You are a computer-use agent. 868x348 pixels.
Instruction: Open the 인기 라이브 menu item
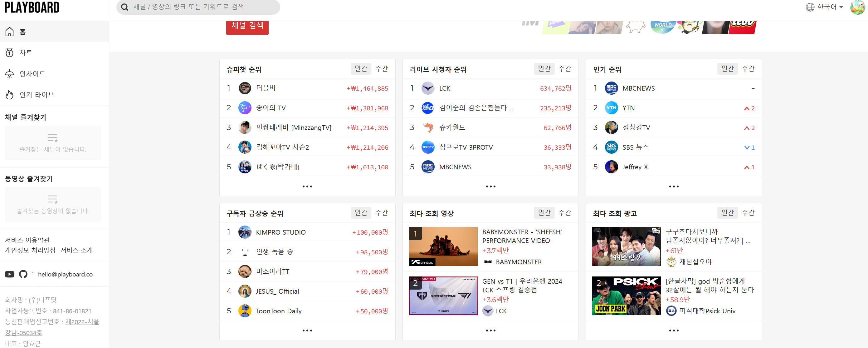pos(54,95)
